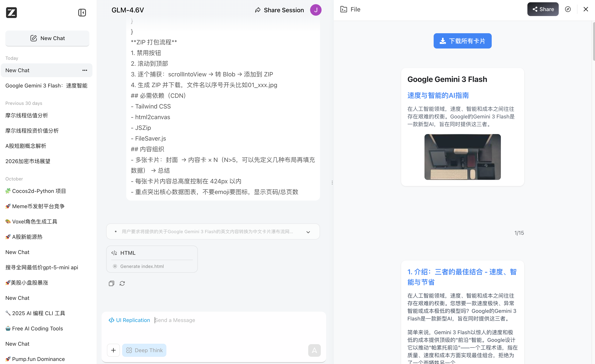This screenshot has width=595, height=364.
Task: Open the Voxel角色生成工具 chat
Action: coord(35,222)
